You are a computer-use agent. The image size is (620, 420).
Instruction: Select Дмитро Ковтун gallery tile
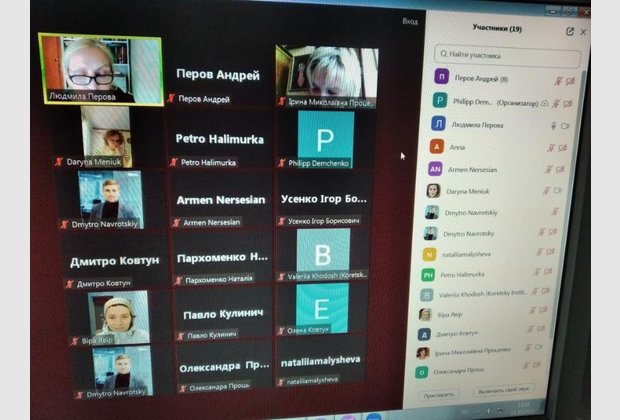pos(115,261)
